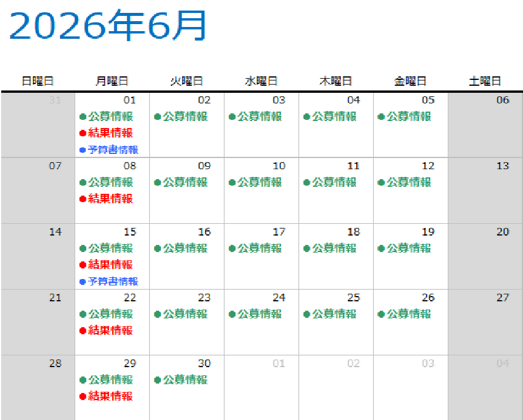Click the Saturday June 13 date cell

[x=485, y=190]
